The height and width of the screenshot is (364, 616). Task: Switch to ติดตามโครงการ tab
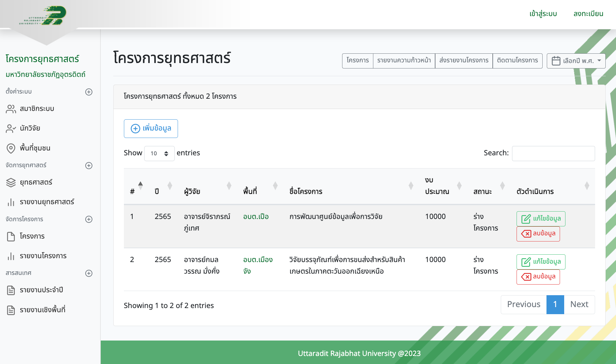tap(517, 60)
